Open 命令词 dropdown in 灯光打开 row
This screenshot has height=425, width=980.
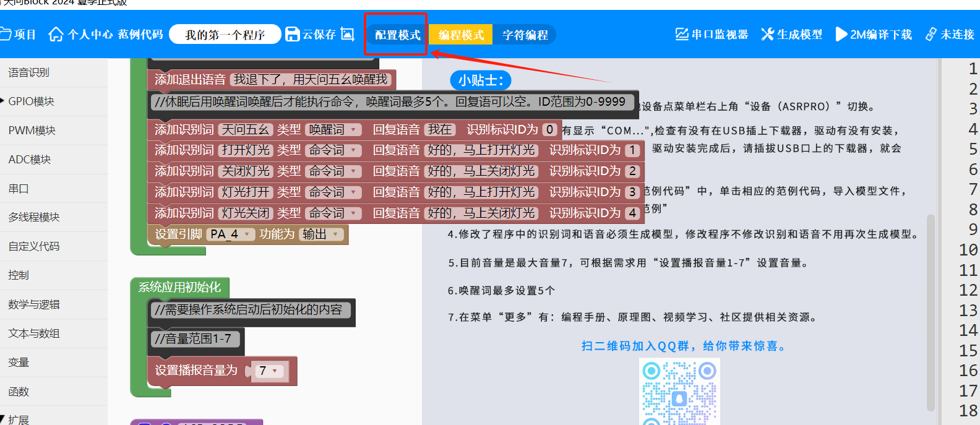pyautogui.click(x=333, y=192)
